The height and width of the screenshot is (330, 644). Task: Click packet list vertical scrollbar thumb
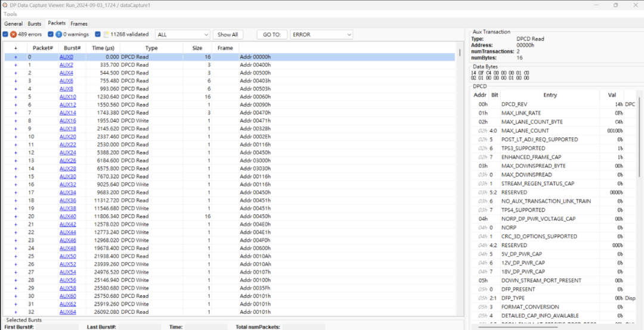tap(460, 52)
